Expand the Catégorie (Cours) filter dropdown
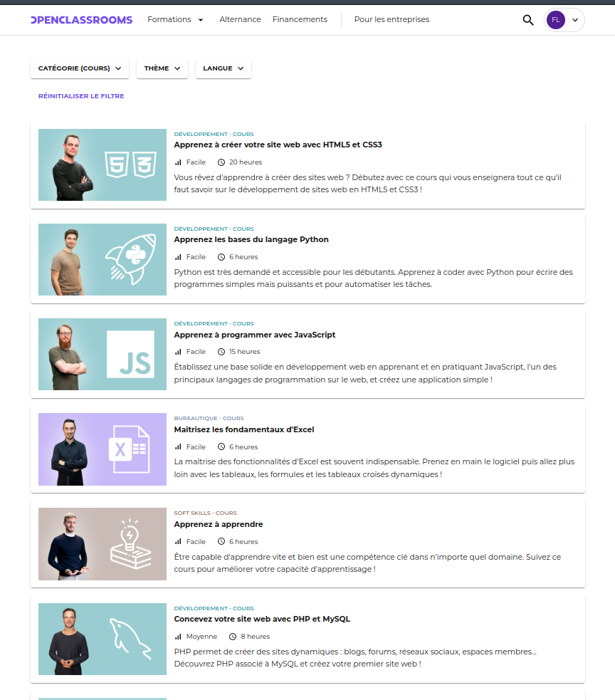Screen dimensions: 615x700 80,68
